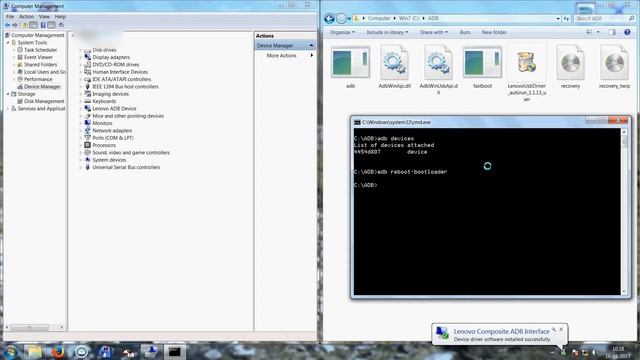Select the Processors device entry
The image size is (640, 360).
pyautogui.click(x=104, y=145)
